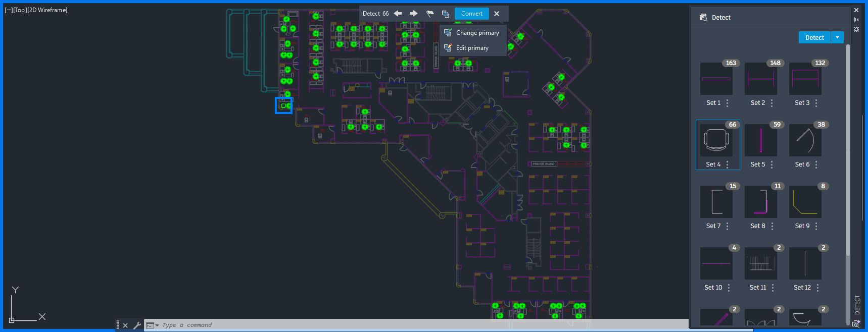Close the command line window

click(x=125, y=325)
